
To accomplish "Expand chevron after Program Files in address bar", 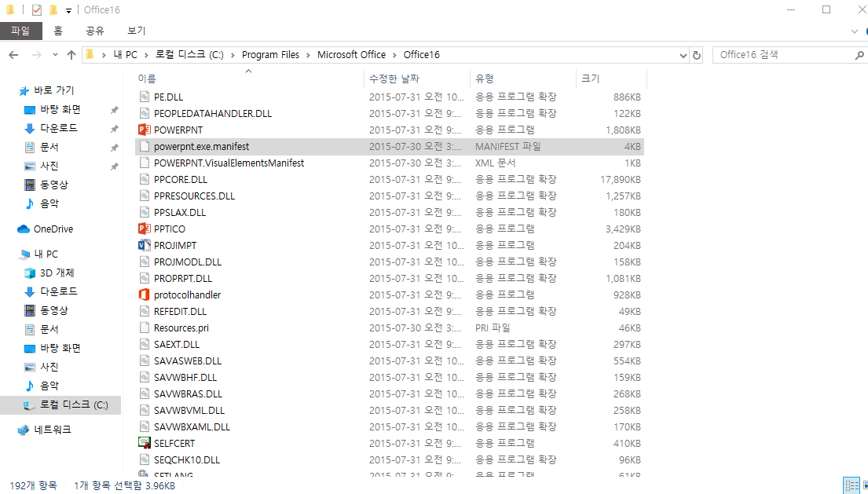I will point(309,55).
